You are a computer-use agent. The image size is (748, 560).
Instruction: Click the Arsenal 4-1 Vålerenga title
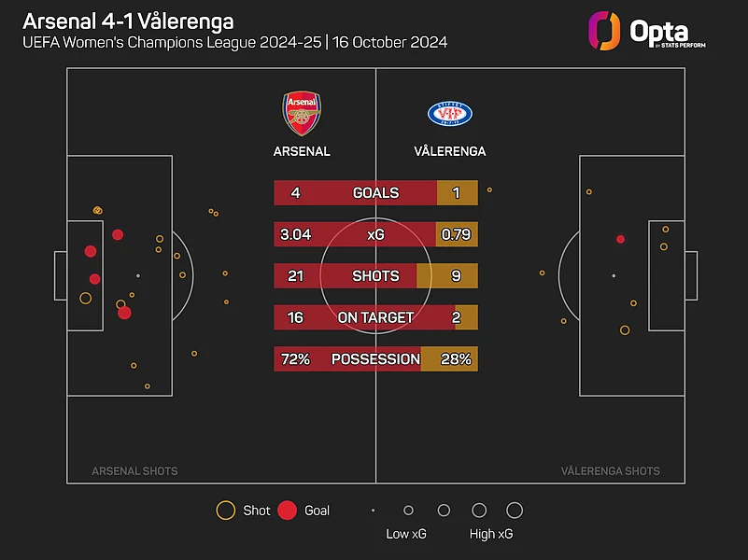click(x=128, y=21)
